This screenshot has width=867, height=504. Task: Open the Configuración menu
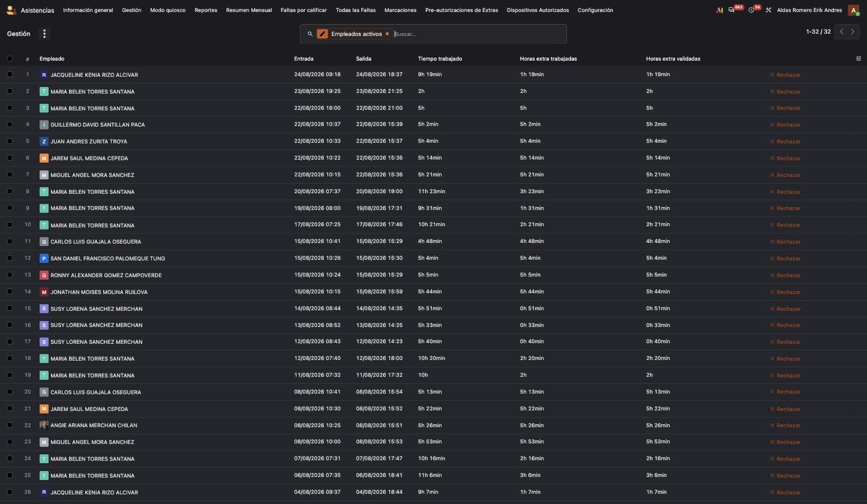pos(595,10)
